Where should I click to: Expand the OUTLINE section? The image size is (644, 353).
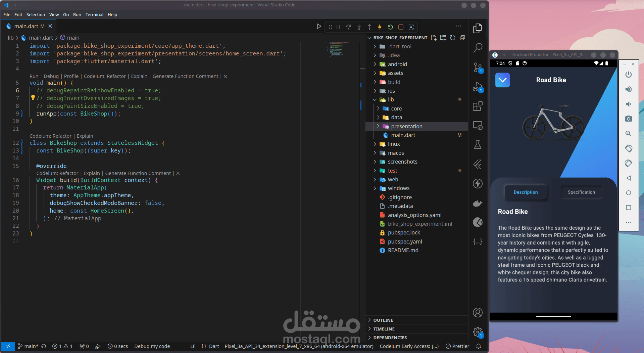tap(417, 320)
